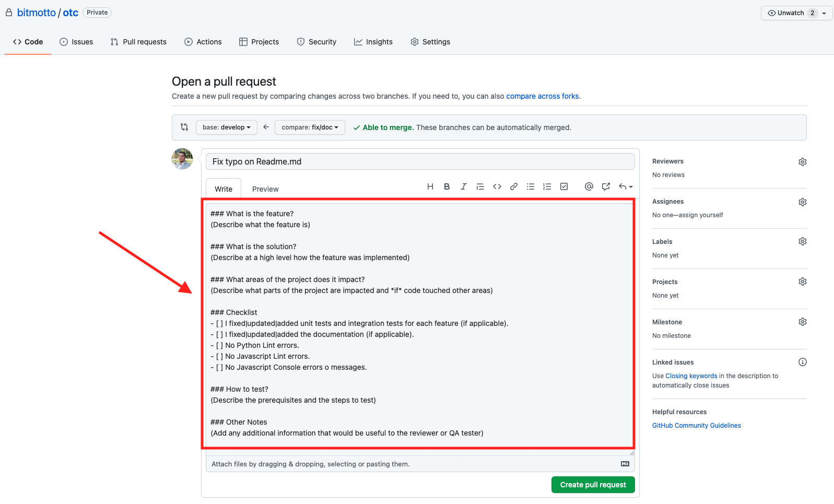Insert bulleted list icon
The image size is (834, 504).
coord(531,186)
